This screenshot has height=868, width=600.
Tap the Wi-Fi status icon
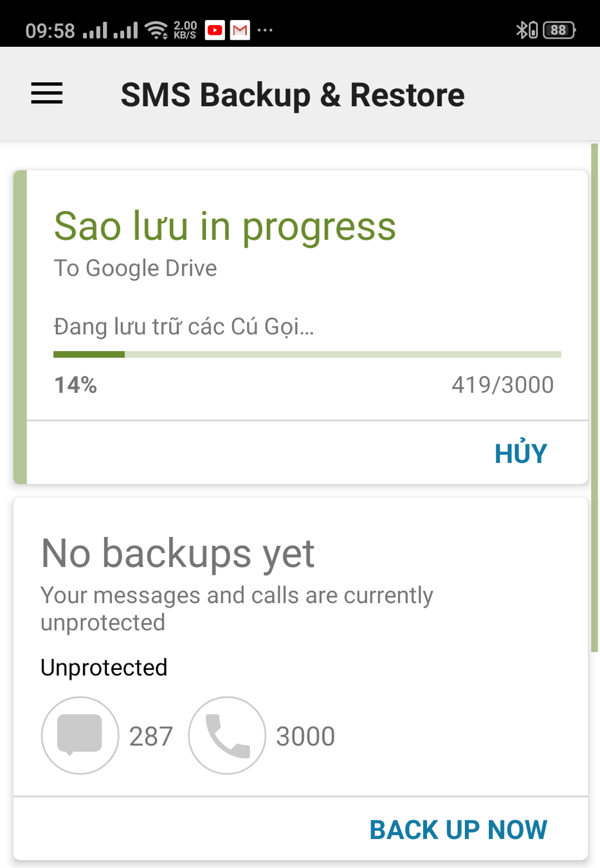pyautogui.click(x=156, y=30)
